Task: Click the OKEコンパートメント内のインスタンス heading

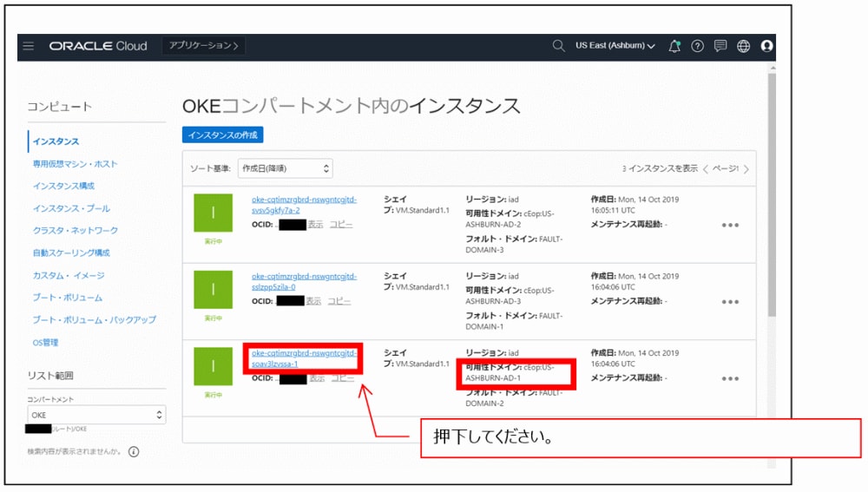Action: click(351, 106)
